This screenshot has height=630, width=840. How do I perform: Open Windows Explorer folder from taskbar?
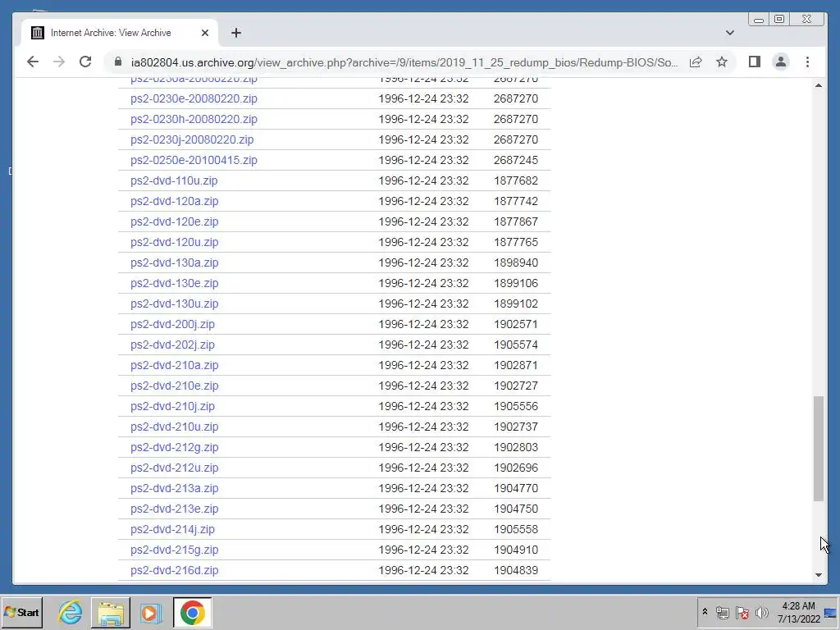[111, 612]
